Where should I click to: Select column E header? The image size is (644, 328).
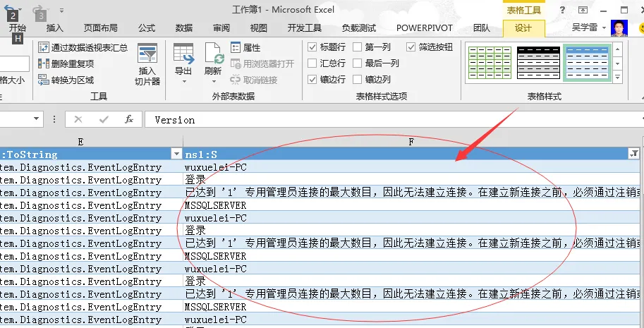(x=80, y=142)
